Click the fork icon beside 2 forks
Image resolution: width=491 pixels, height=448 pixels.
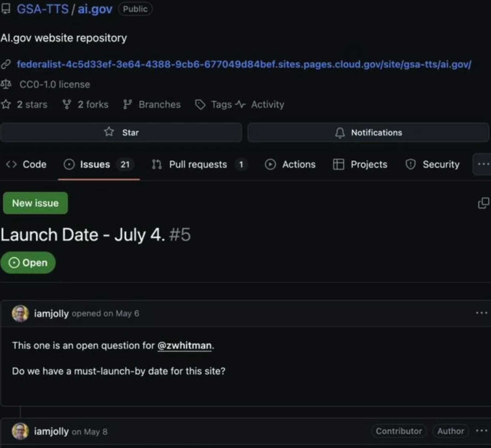(67, 105)
